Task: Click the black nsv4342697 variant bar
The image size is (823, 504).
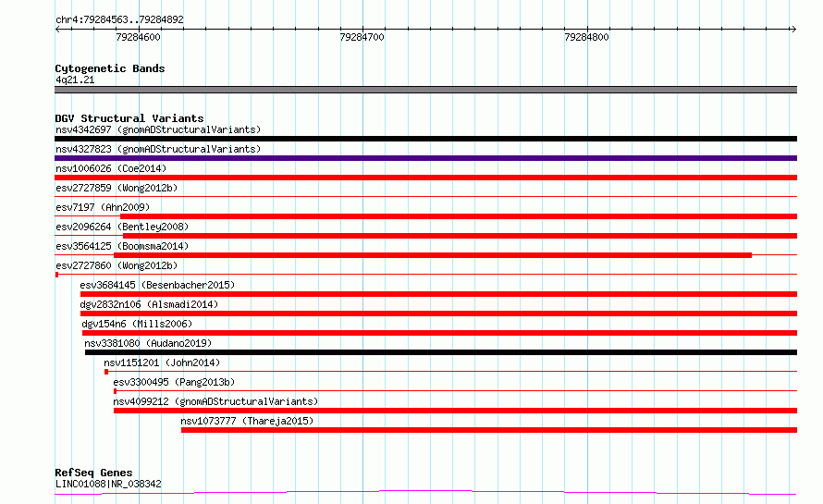Action: 425,139
